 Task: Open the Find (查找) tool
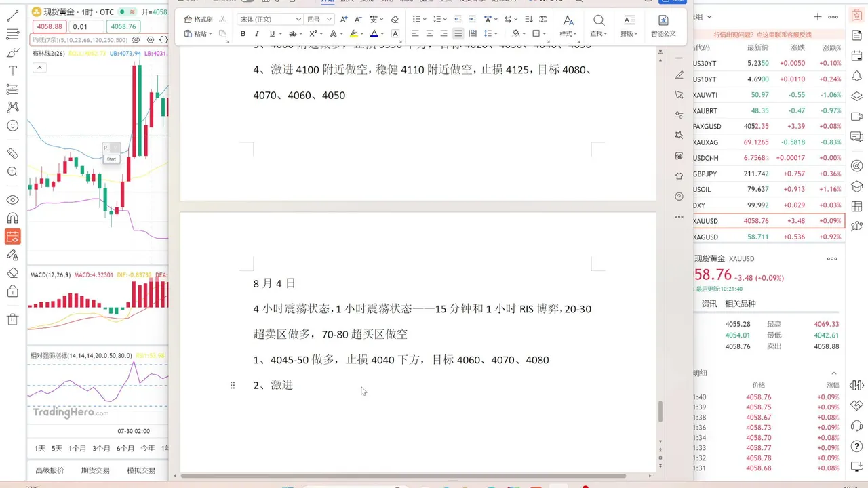click(x=599, y=26)
